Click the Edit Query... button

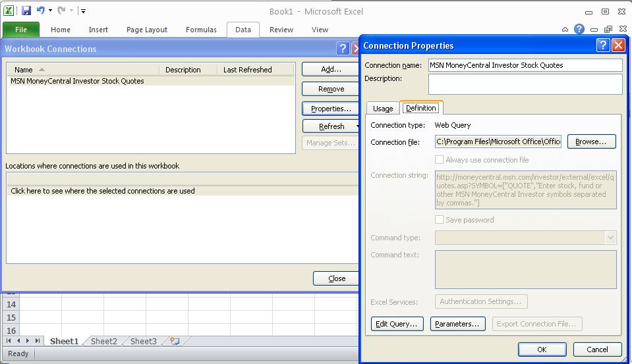point(397,324)
